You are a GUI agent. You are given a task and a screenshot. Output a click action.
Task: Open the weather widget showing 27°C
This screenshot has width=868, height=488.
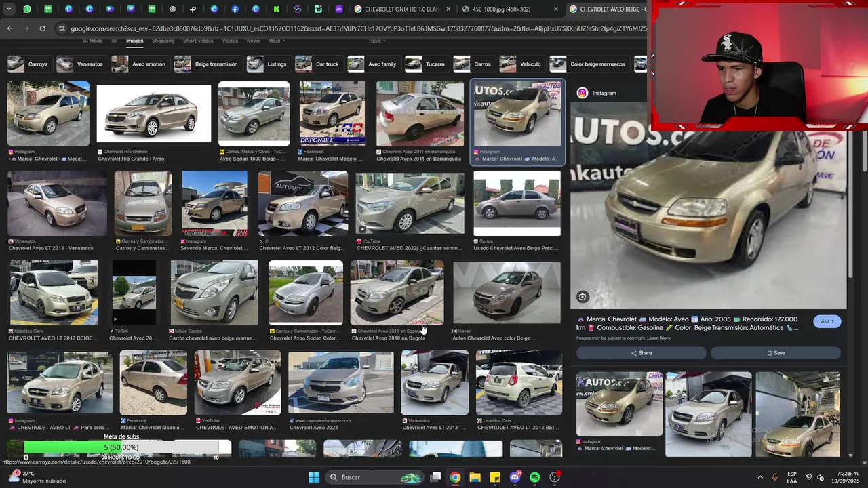[37, 477]
